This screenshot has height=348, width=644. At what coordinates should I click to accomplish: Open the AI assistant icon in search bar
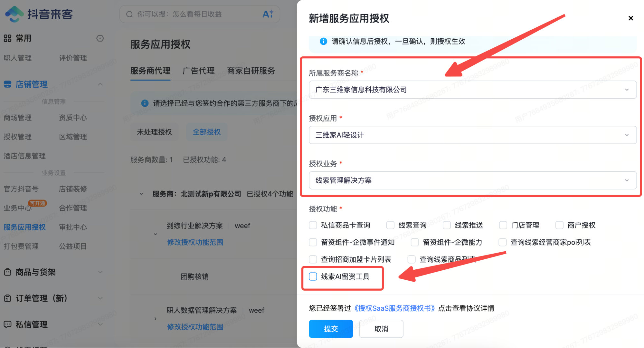(x=268, y=14)
